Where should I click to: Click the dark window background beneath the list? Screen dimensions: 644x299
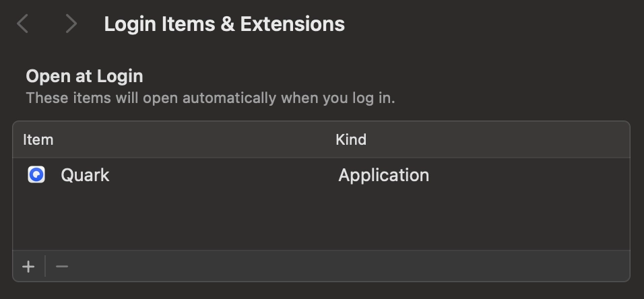pos(321,291)
